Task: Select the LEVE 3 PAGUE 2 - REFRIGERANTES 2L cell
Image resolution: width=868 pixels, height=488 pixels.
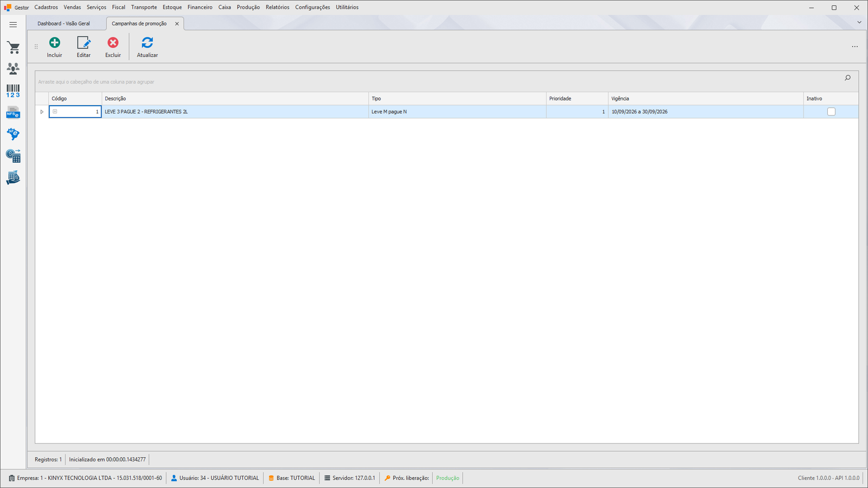Action: [x=235, y=112]
